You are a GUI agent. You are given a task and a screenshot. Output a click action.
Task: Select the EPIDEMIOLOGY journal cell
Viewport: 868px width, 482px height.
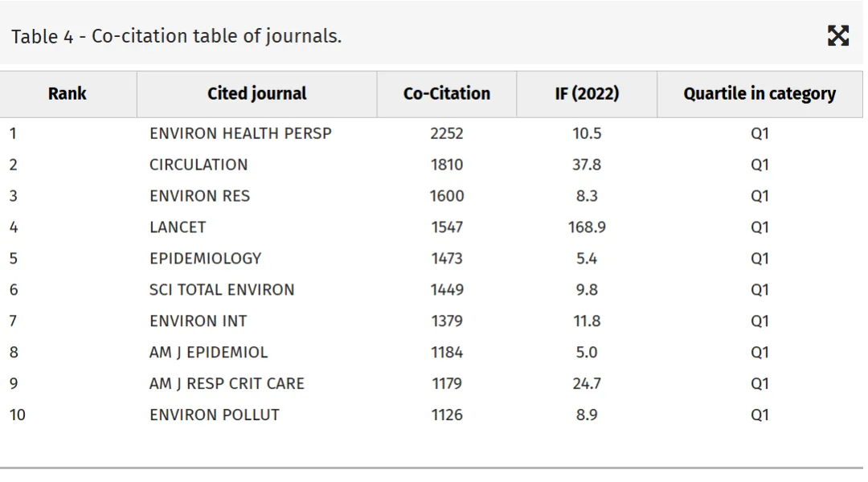tap(205, 259)
